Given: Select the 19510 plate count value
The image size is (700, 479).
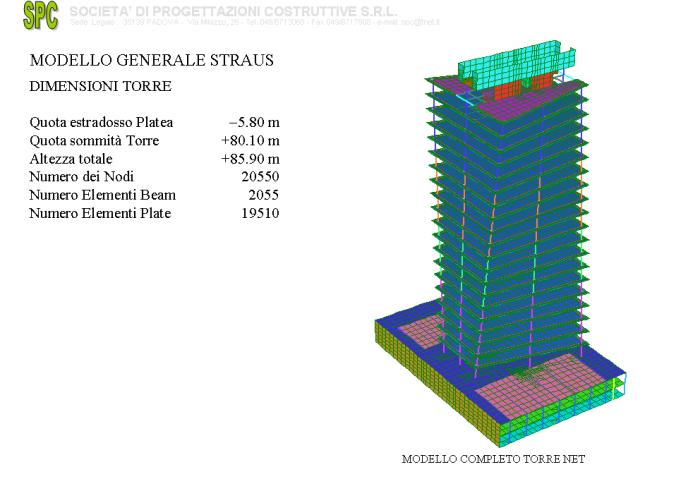Looking at the screenshot, I should (x=260, y=213).
